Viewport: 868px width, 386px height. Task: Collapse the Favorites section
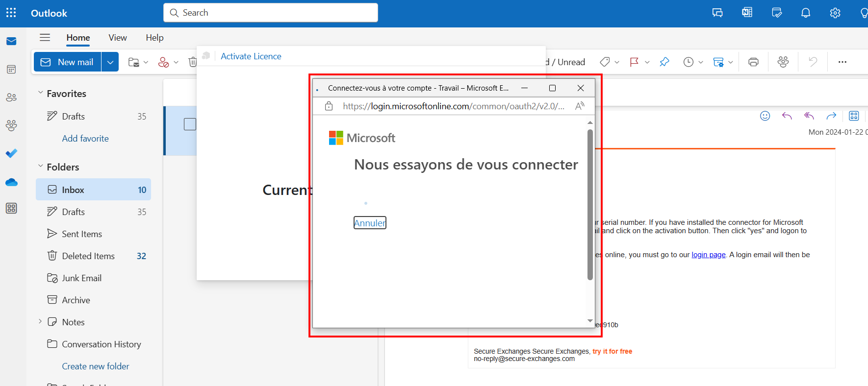pyautogui.click(x=41, y=93)
